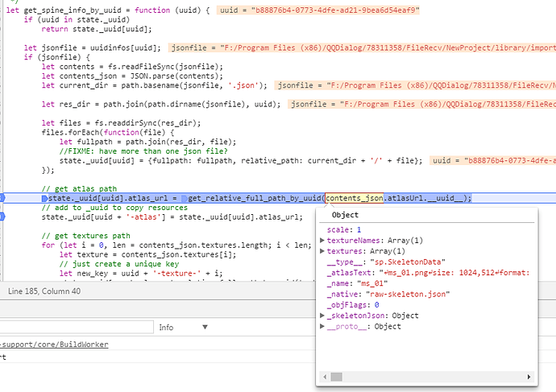Click the highlighted contents_json variable
The width and height of the screenshot is (556, 392).
[x=355, y=198]
